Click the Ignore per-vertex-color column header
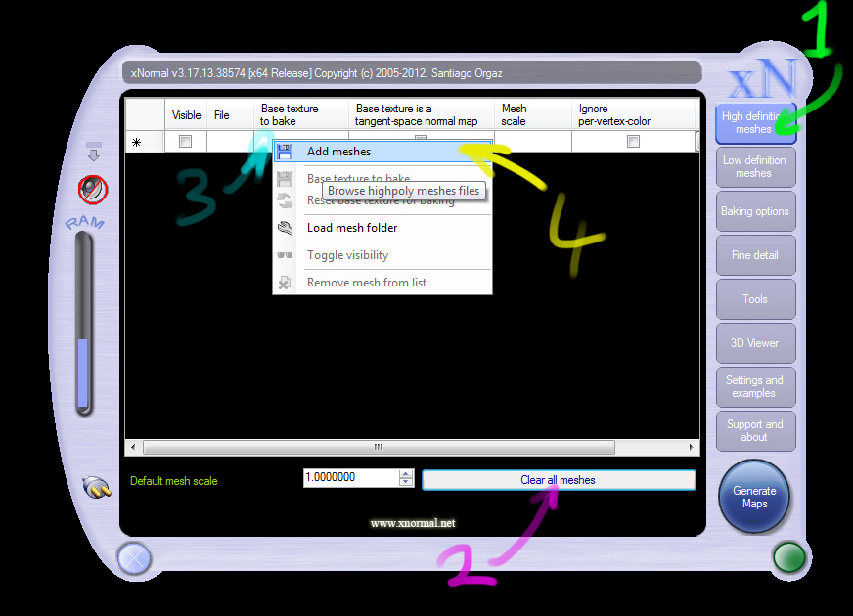The image size is (853, 616). 634,114
